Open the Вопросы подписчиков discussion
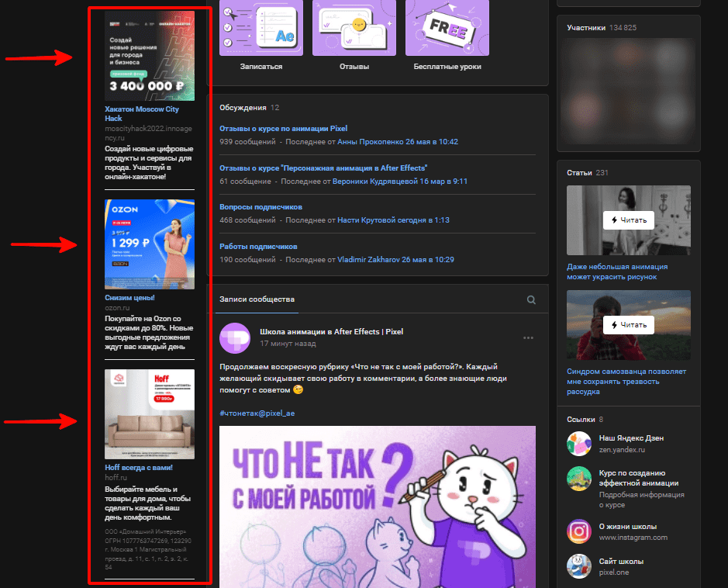This screenshot has height=588, width=728. click(x=260, y=207)
